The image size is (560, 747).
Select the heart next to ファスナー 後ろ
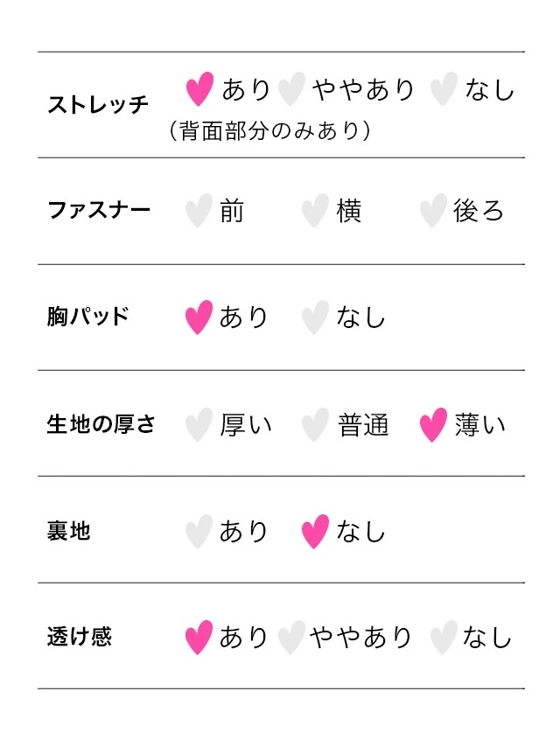point(433,211)
